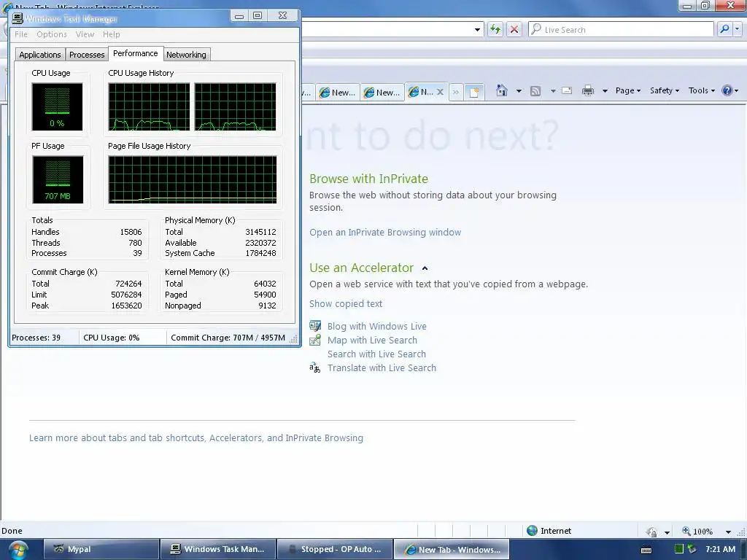Open the Page dropdown menu

click(628, 90)
